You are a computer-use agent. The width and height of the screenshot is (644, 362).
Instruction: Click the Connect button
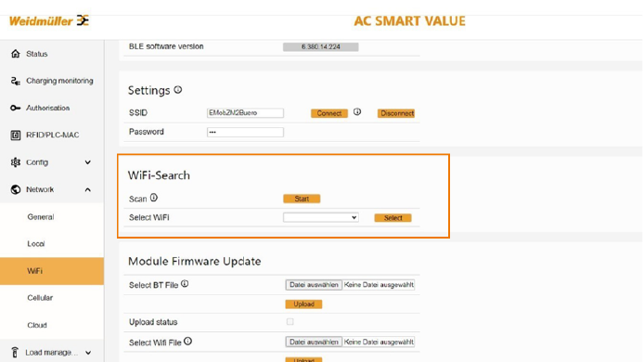[329, 113]
